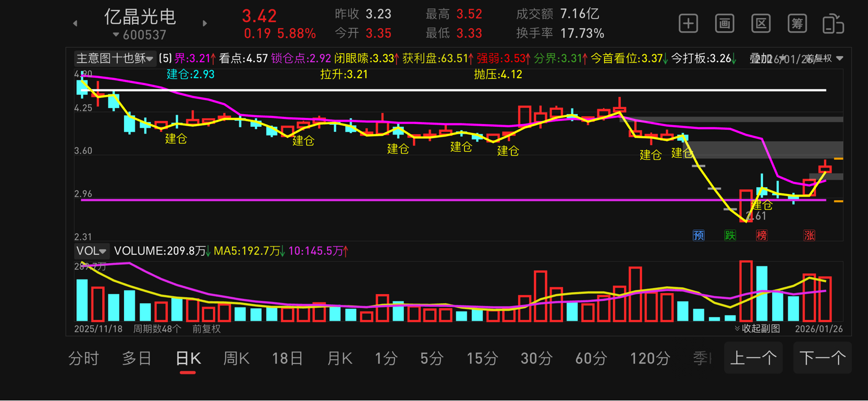Tap the 强弱:3.53 indicator value
The height and width of the screenshot is (401, 868).
[504, 58]
